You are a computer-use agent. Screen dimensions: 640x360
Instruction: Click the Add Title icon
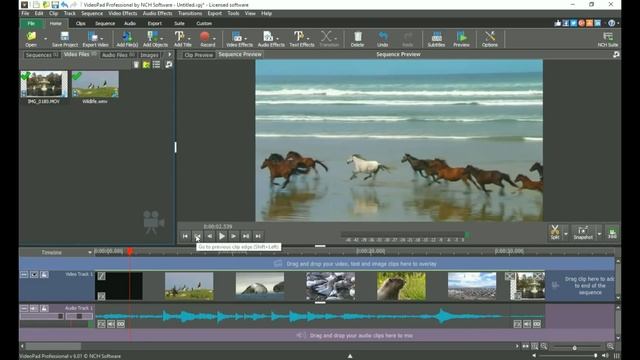180,36
